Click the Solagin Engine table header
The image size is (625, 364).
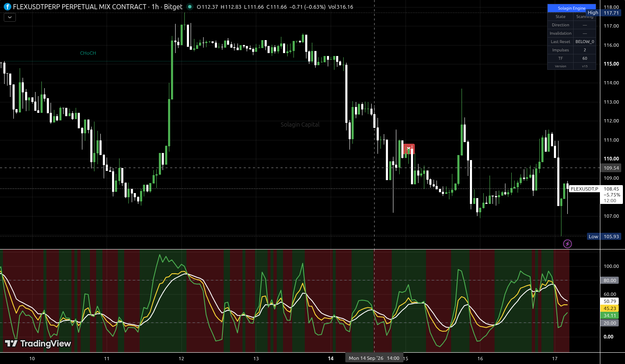point(571,8)
